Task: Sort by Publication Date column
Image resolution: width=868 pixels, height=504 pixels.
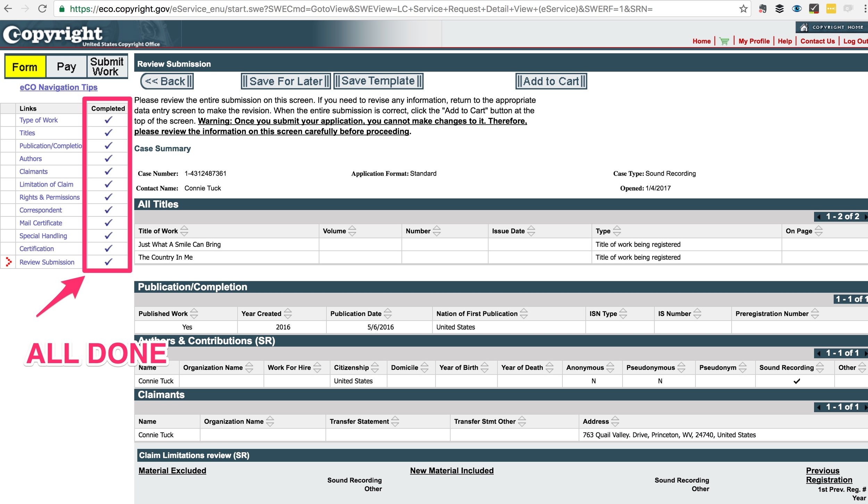Action: pyautogui.click(x=388, y=313)
